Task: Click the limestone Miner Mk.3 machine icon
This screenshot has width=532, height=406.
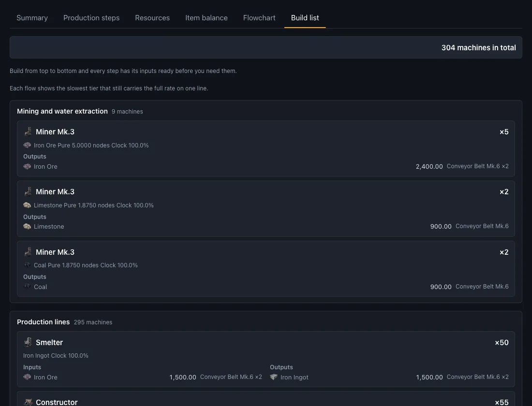Action: pos(28,191)
